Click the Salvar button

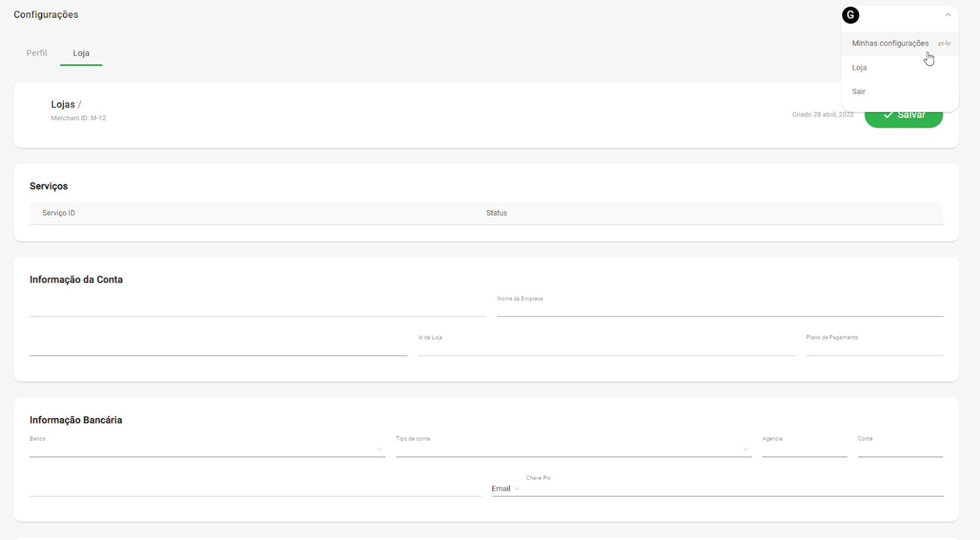click(x=903, y=115)
